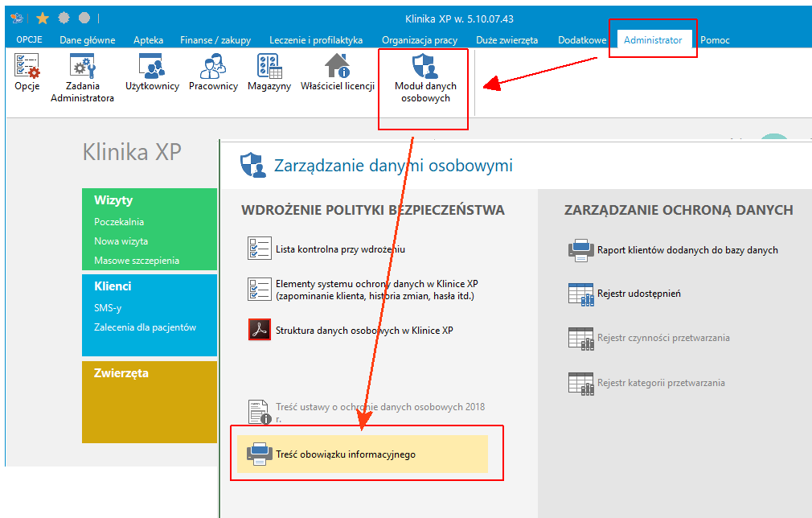Viewport: 812px width, 518px height.
Task: Switch to Apteka tab
Action: point(148,40)
